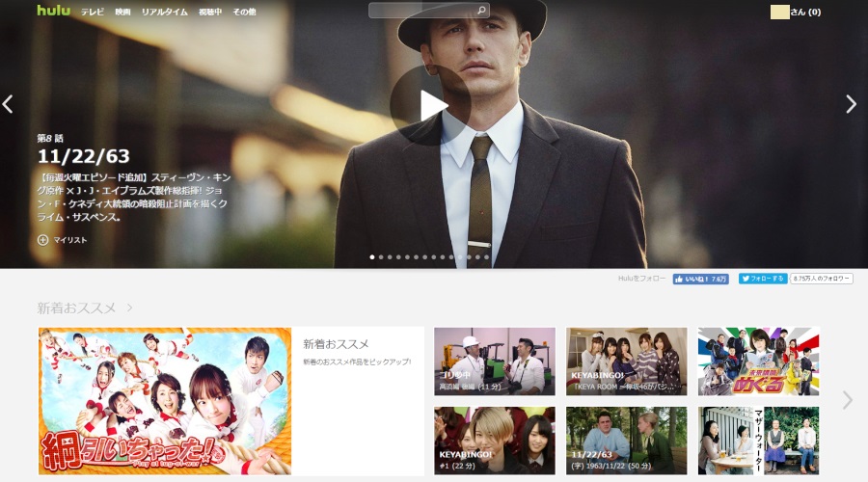Open KEYABINGO! #1 (22 分) thumbnail
Screen dimensions: 868x482
tap(495, 442)
